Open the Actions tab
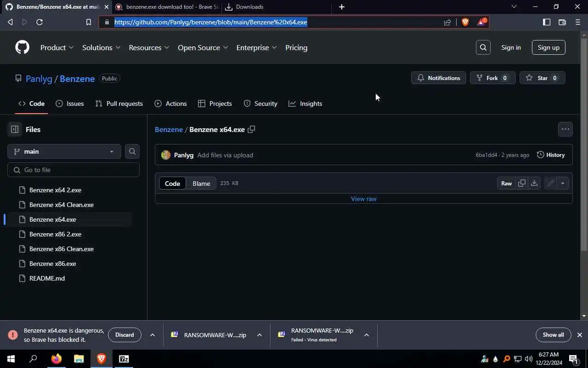Screen dimensions: 588x368 click(x=170, y=103)
